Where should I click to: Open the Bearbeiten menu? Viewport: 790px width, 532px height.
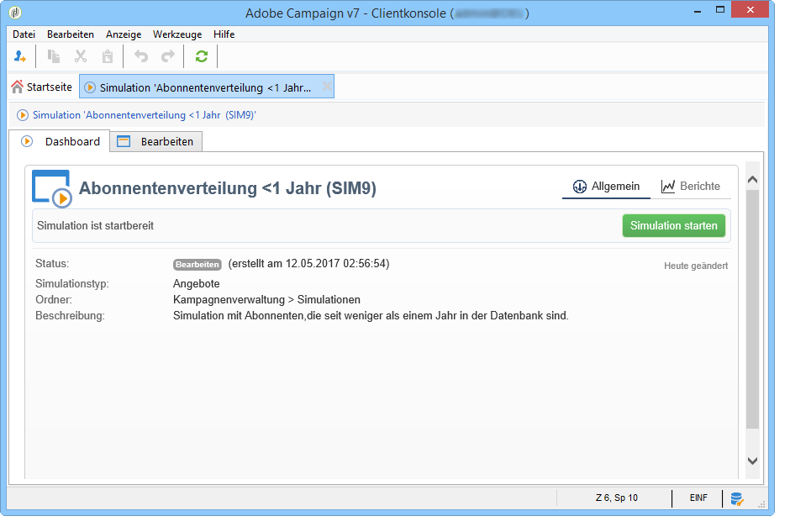pyautogui.click(x=71, y=34)
